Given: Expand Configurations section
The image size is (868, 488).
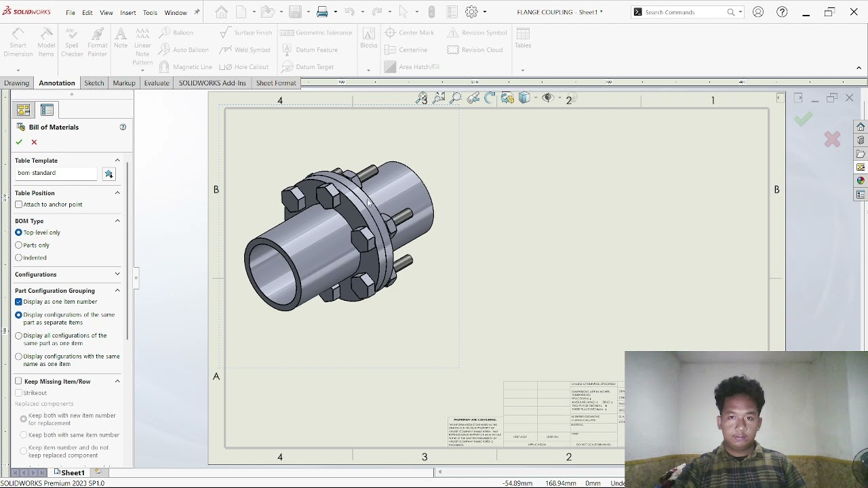Looking at the screenshot, I should click(x=117, y=274).
